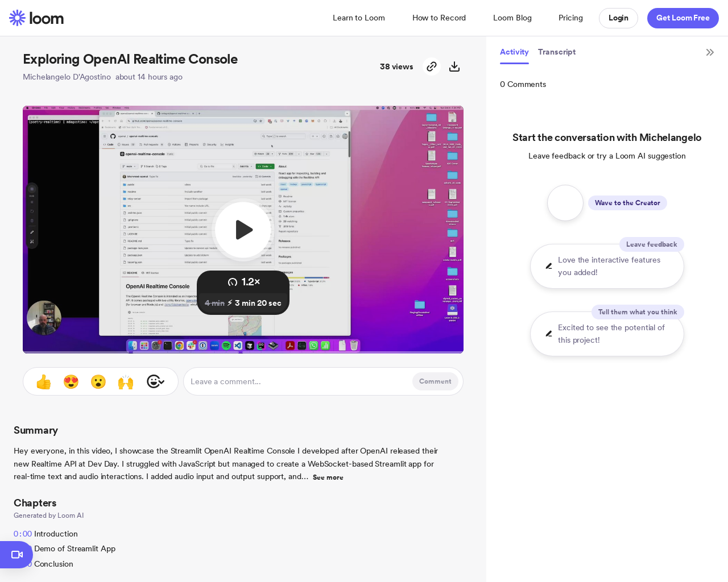Viewport: 728px width, 582px height.
Task: Open the add emoji reaction picker
Action: [x=155, y=381]
